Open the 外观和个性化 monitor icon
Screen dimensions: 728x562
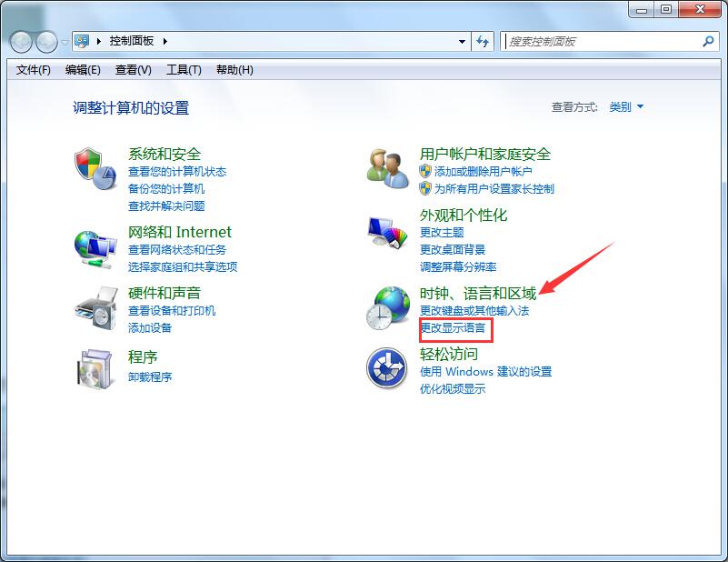click(x=387, y=231)
